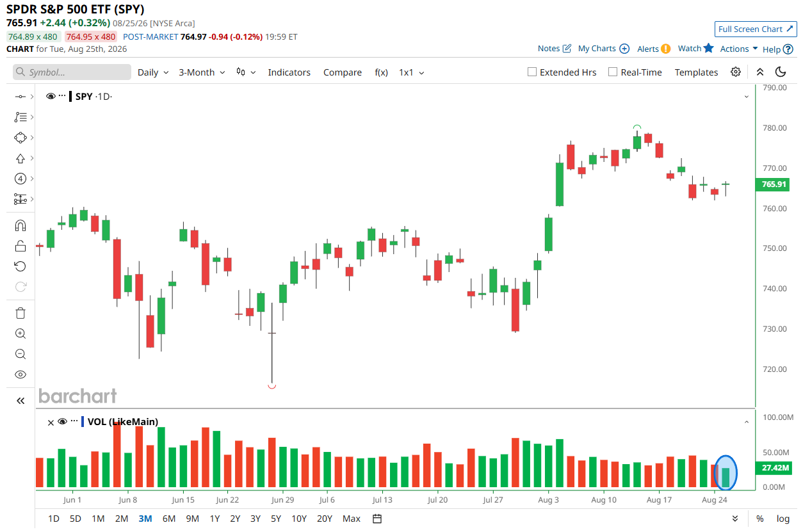
Task: Toggle percent scale with % button
Action: [x=759, y=519]
